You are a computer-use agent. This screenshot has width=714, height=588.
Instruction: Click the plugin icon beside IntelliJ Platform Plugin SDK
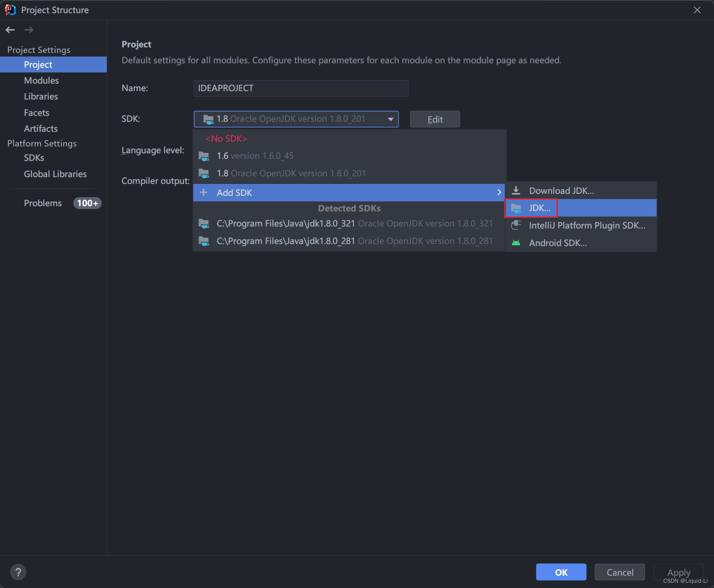click(516, 225)
